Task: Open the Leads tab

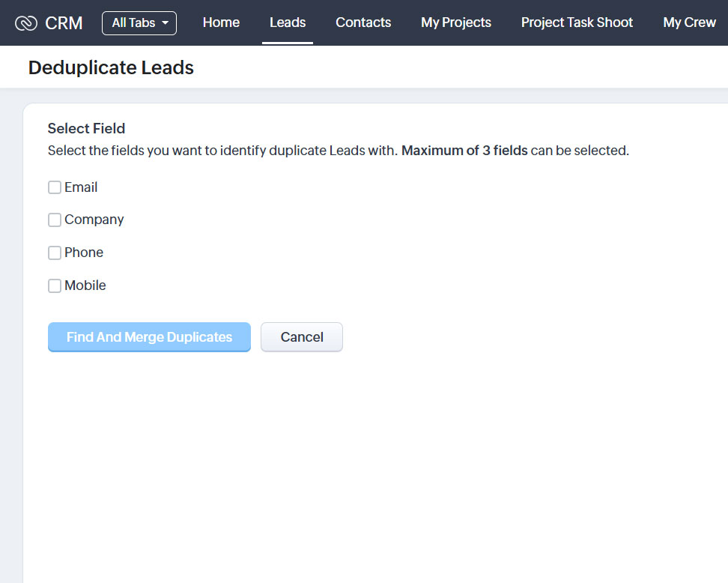Action: (x=288, y=22)
